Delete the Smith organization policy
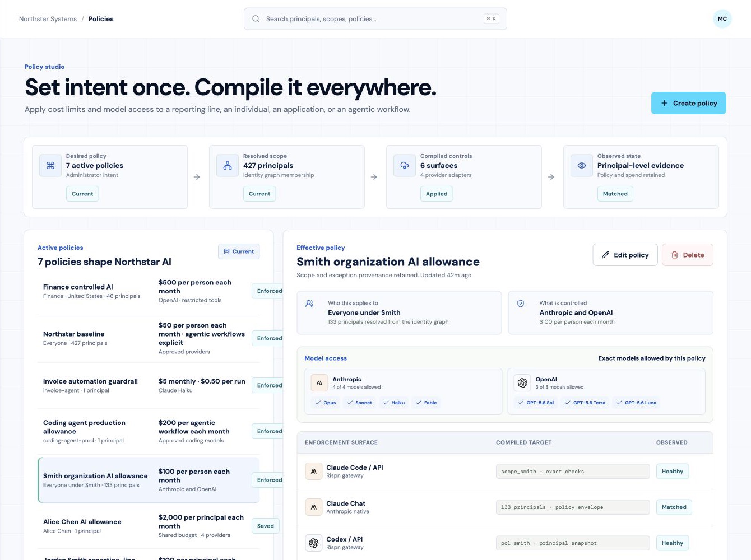751x560 pixels. pyautogui.click(x=688, y=255)
